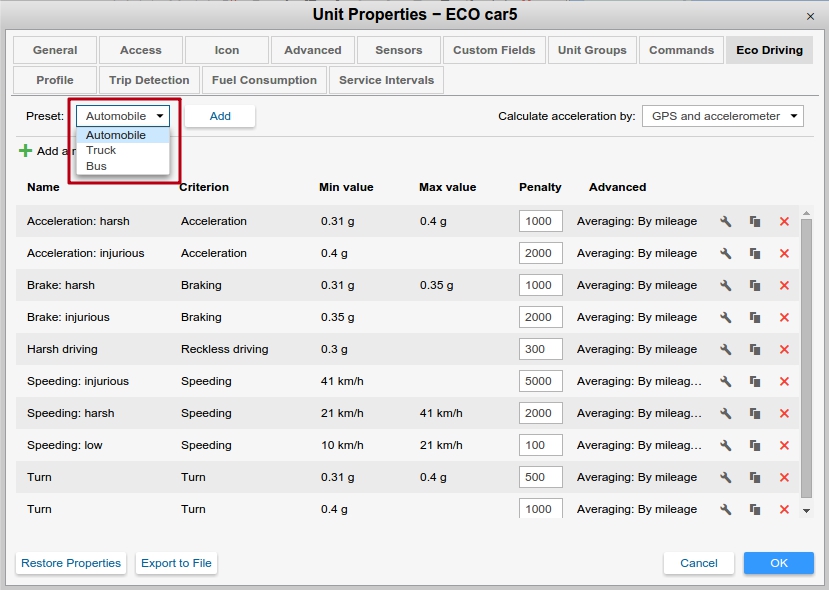The height and width of the screenshot is (590, 829).
Task: Click the Restore Properties button
Action: tap(71, 563)
